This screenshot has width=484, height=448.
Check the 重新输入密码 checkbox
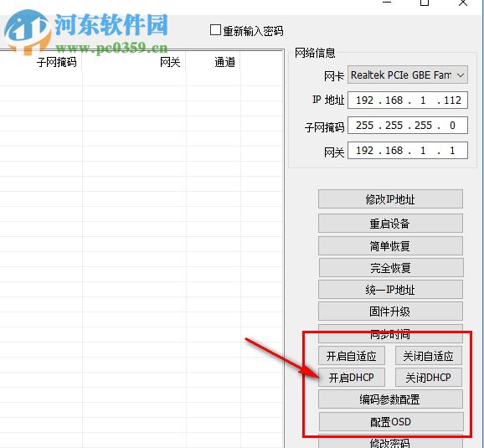(215, 31)
